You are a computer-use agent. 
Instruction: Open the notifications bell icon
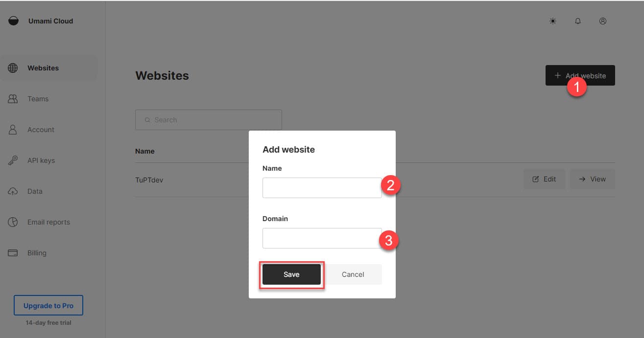point(578,21)
